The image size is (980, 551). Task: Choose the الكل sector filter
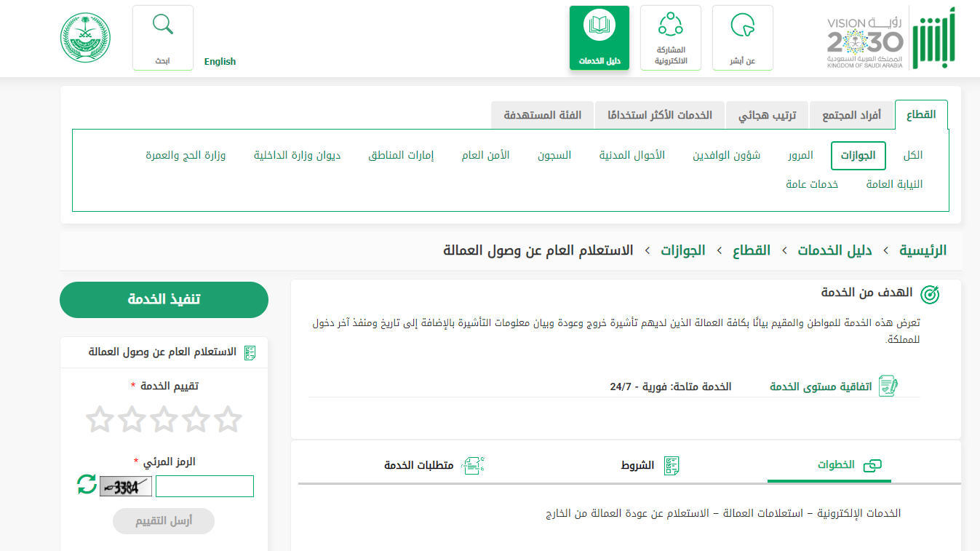(913, 156)
